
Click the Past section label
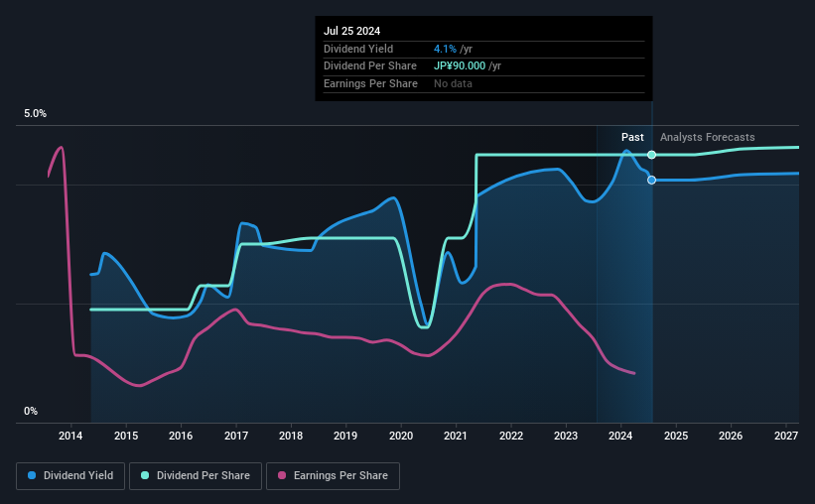pos(632,137)
